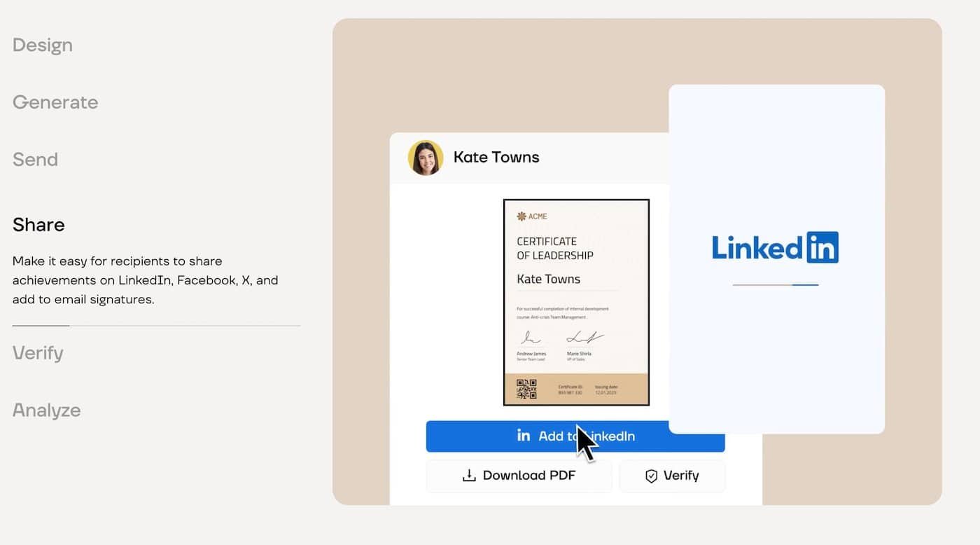Click the Download PDF button
This screenshot has height=545, width=980.
coord(519,475)
